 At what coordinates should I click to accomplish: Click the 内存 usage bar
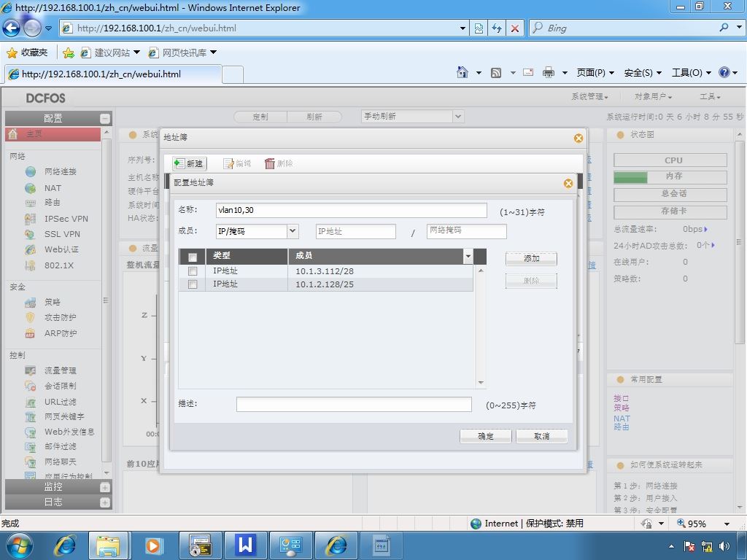click(x=670, y=177)
